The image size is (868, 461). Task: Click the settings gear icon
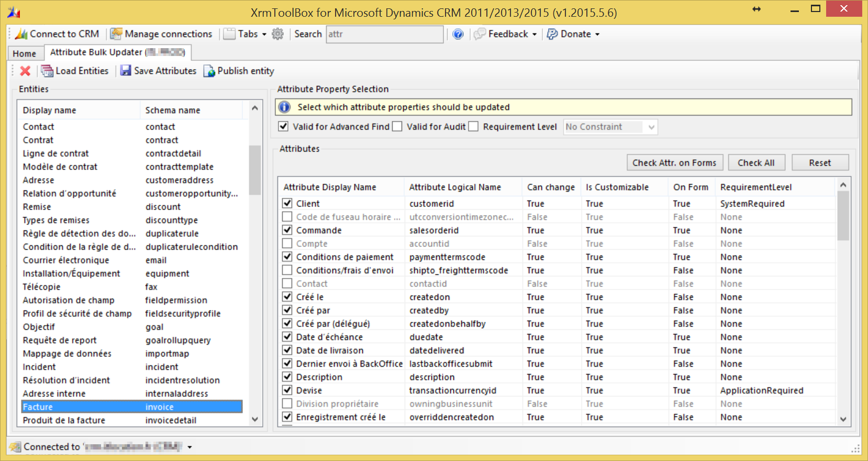pos(277,34)
